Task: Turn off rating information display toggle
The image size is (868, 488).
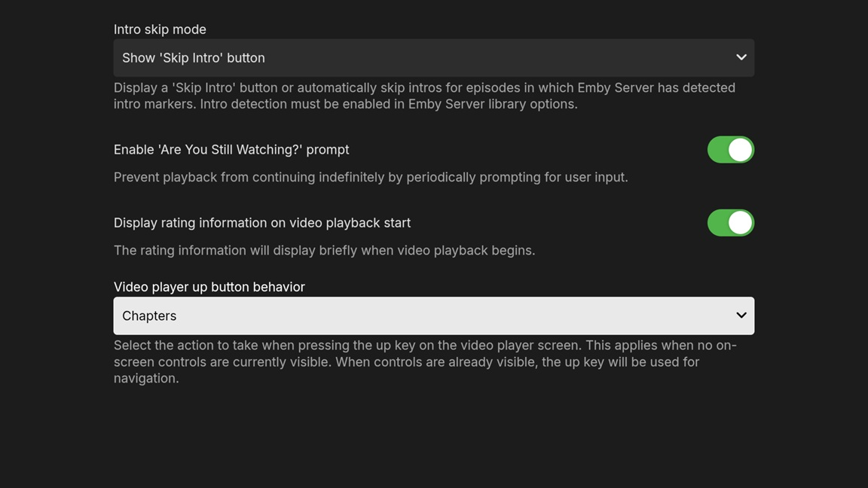Action: [x=730, y=223]
